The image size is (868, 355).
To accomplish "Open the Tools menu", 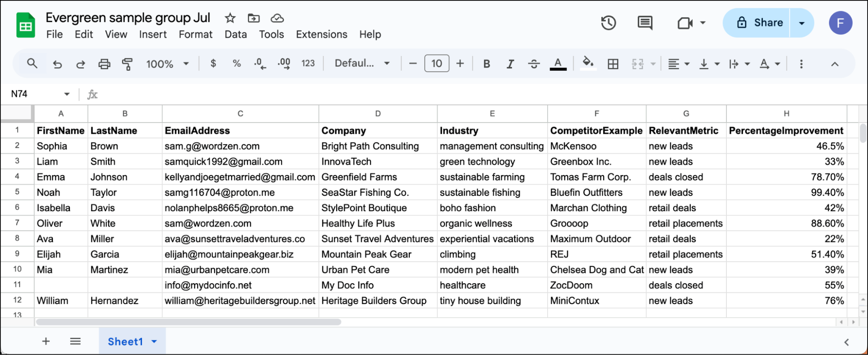I will click(271, 34).
